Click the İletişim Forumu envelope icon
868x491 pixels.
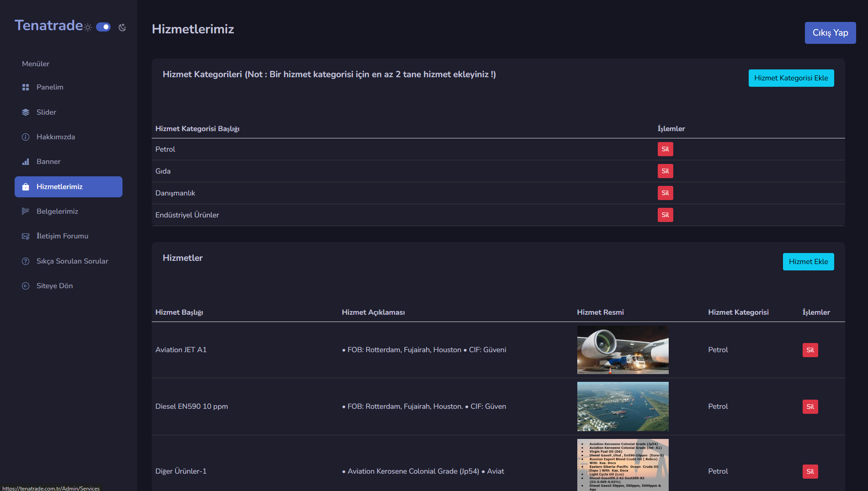click(x=26, y=236)
